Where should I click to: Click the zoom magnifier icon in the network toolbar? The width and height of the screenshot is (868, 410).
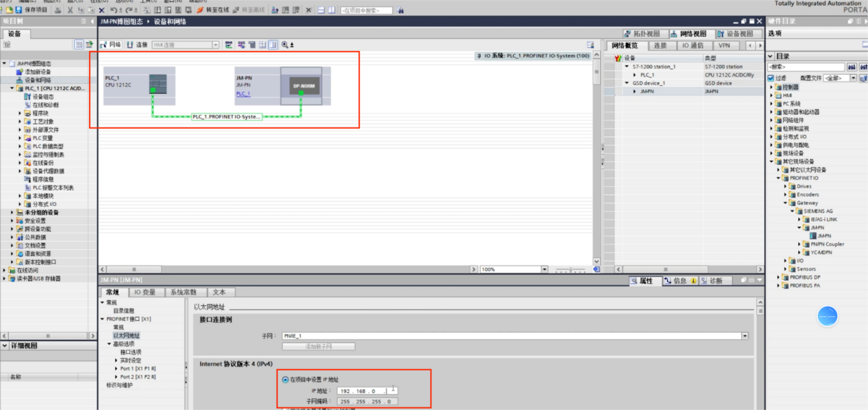pos(285,44)
